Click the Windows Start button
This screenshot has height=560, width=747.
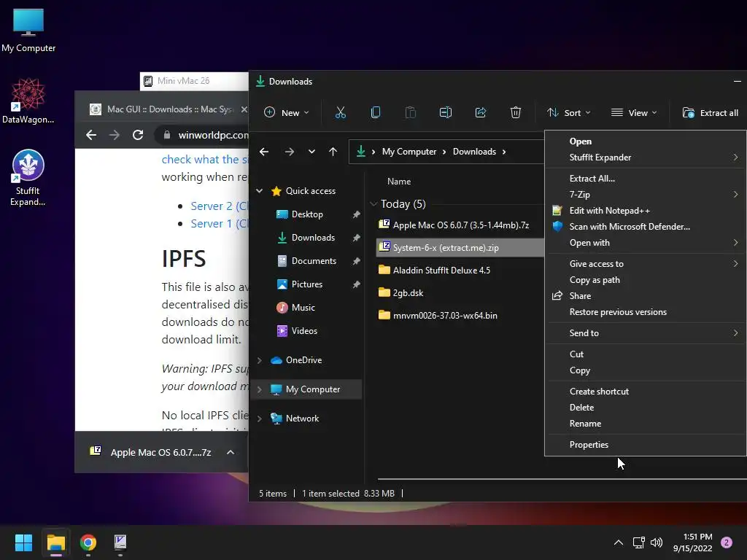23,542
